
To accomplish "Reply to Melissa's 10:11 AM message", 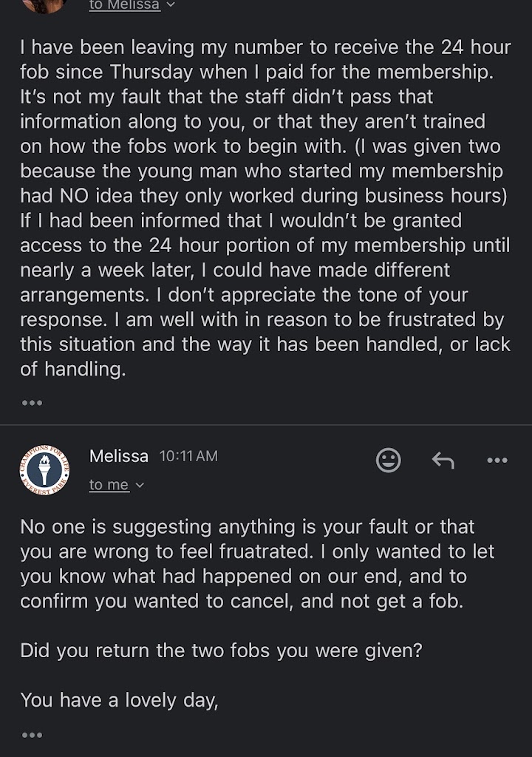I will pos(443,460).
